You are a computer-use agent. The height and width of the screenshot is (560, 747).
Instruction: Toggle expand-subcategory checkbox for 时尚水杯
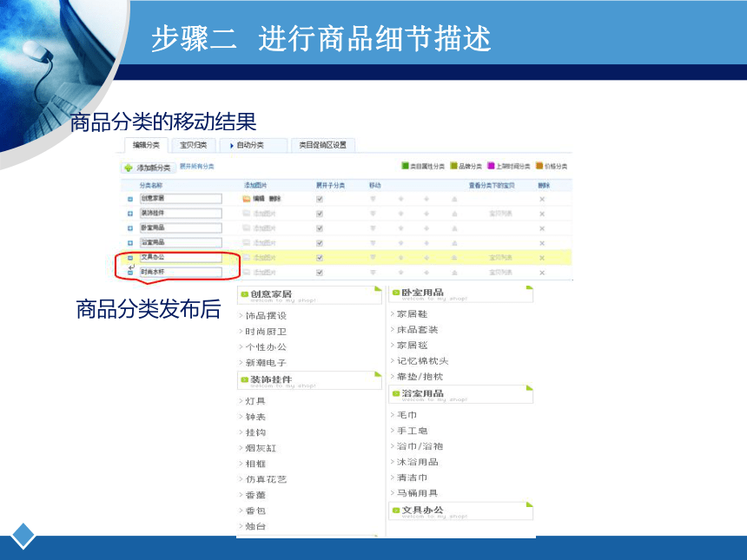coord(320,273)
